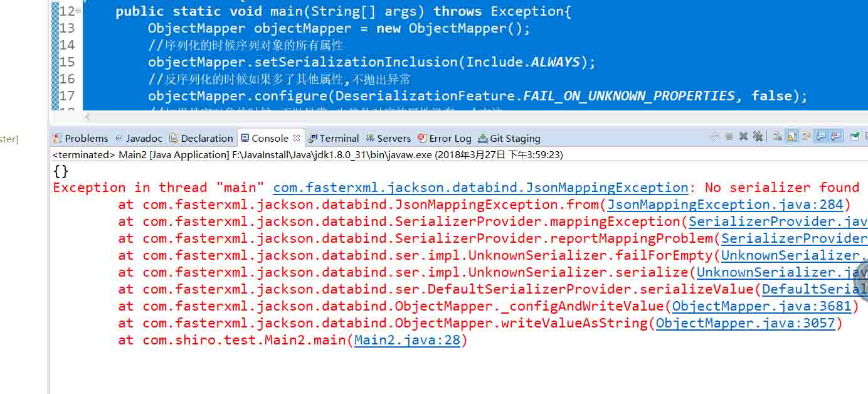This screenshot has height=394, width=868.
Task: Close the Console tab
Action: 297,138
